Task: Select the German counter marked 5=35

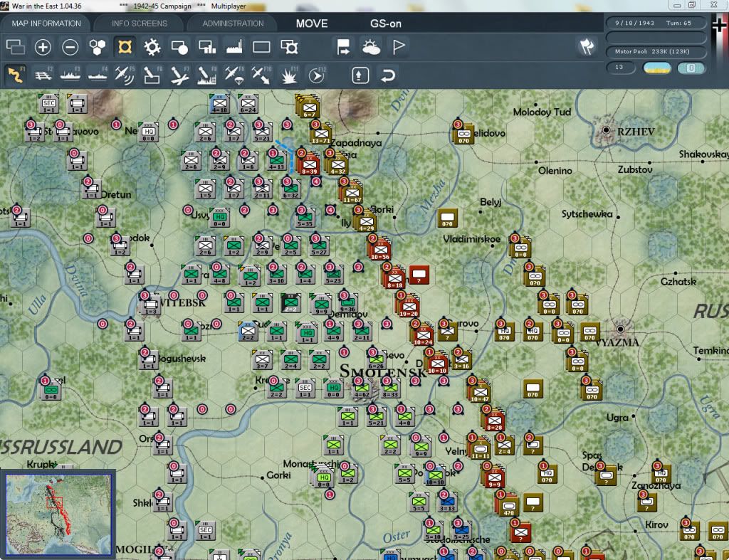Action: [305, 217]
